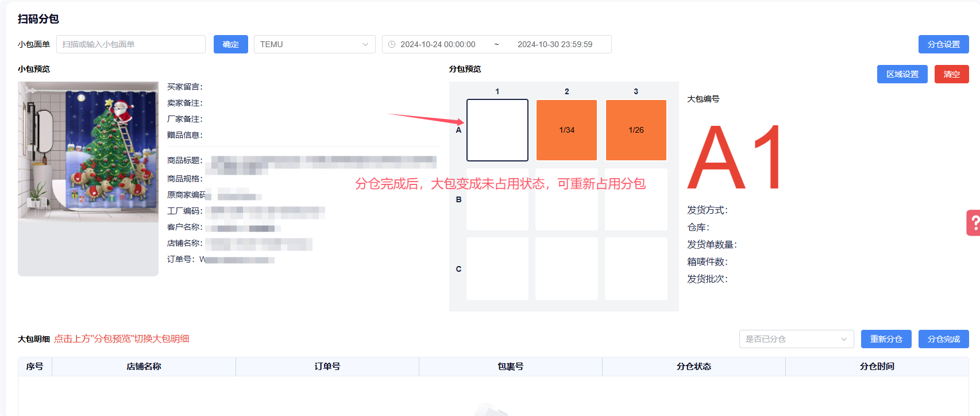
Task: Click the 包裹号 column header
Action: tap(510, 367)
